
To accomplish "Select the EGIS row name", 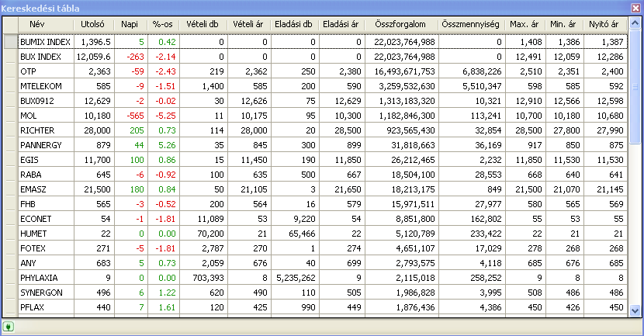I will point(29,160).
